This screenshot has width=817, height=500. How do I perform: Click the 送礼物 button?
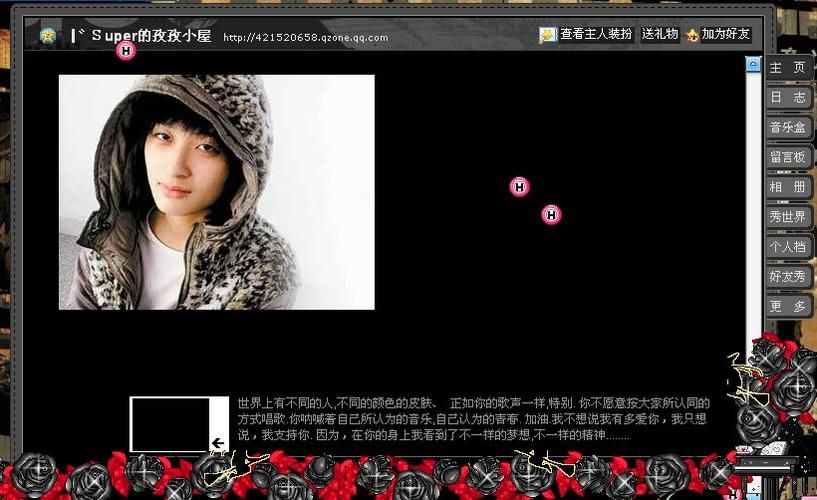660,34
